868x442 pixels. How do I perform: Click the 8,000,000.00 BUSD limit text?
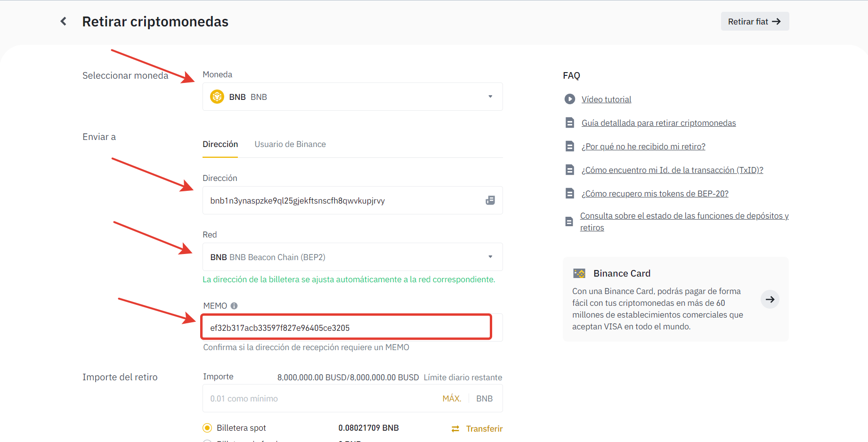(348, 377)
